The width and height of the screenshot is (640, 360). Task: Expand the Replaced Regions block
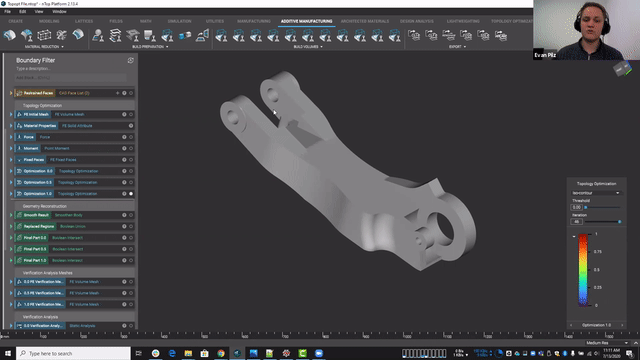coord(11,227)
